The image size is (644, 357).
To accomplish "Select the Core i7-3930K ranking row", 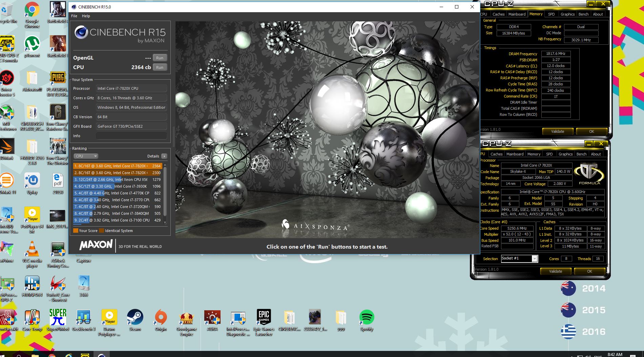I will click(117, 186).
